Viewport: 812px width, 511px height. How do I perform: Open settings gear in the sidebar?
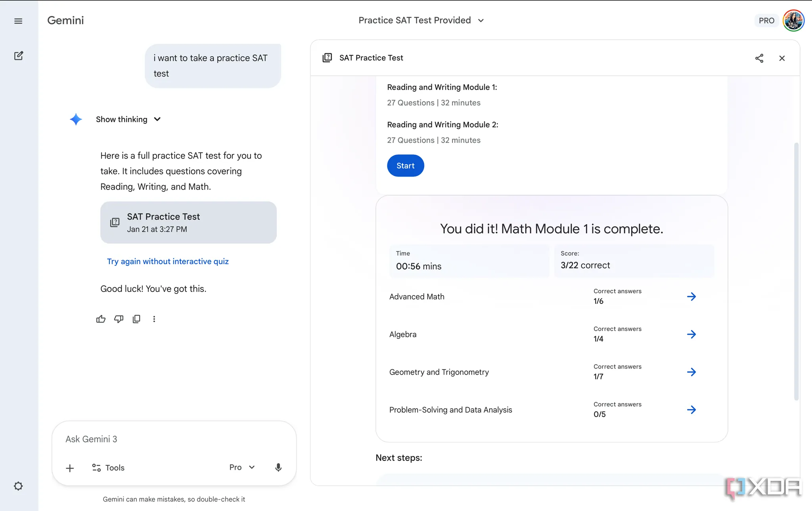(x=18, y=486)
